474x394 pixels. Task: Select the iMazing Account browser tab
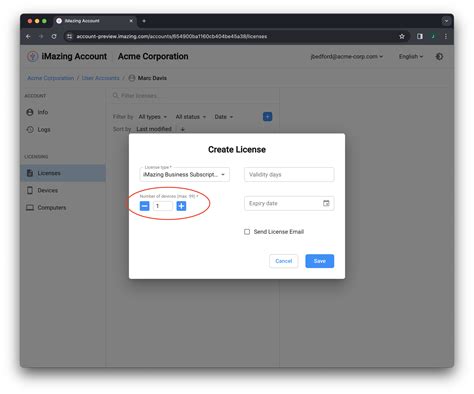click(95, 21)
